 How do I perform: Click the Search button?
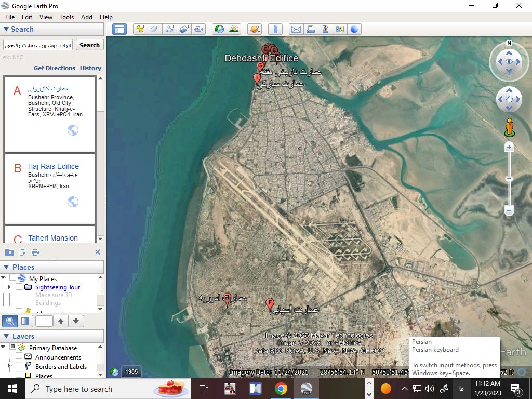tap(89, 45)
